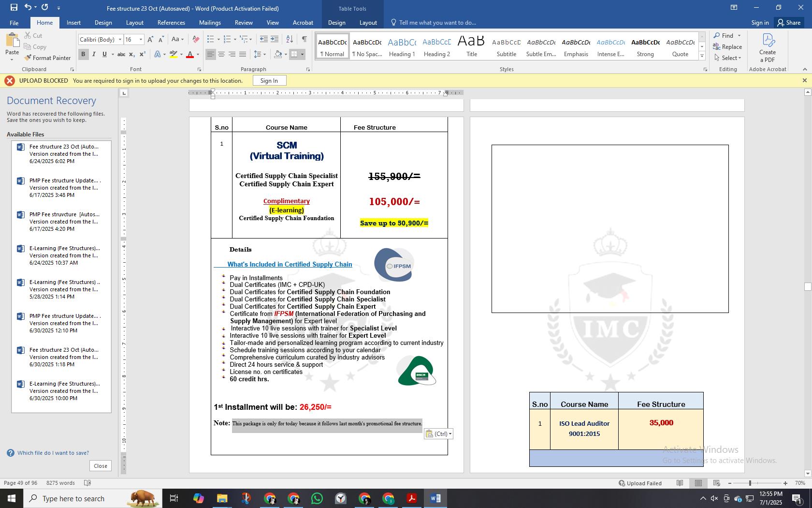Click the font color red swatch button
Image resolution: width=812 pixels, height=508 pixels.
tap(190, 54)
